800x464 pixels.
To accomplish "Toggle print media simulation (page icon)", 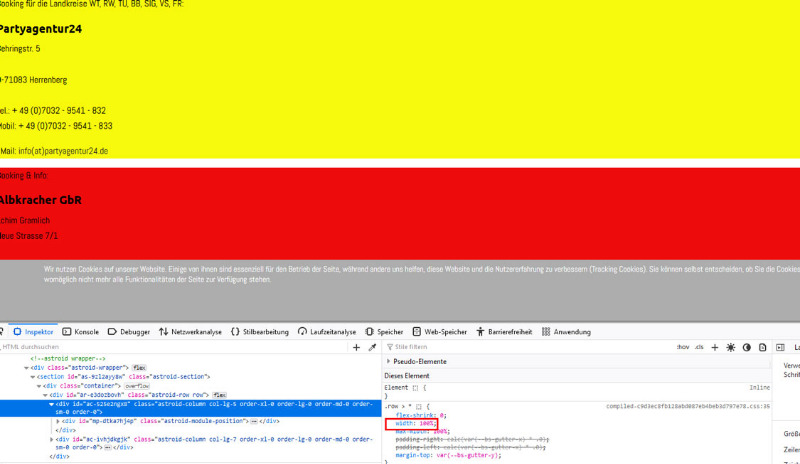I will point(762,347).
